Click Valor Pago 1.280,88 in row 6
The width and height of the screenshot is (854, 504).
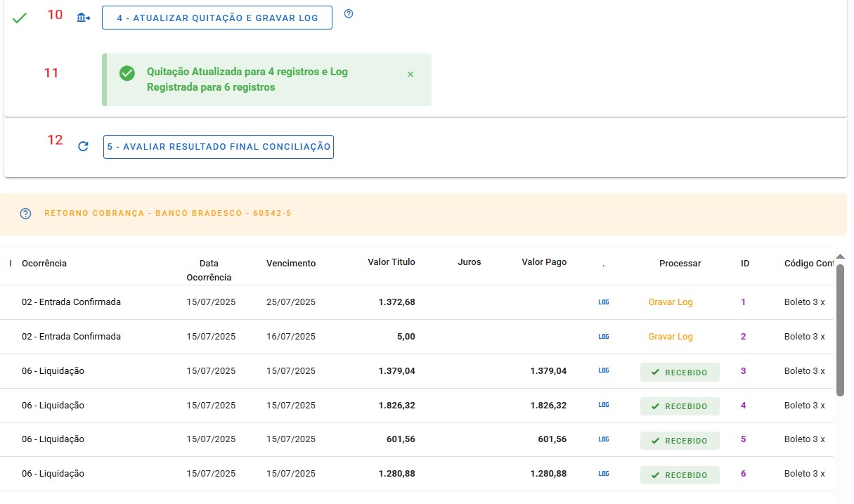tap(548, 474)
